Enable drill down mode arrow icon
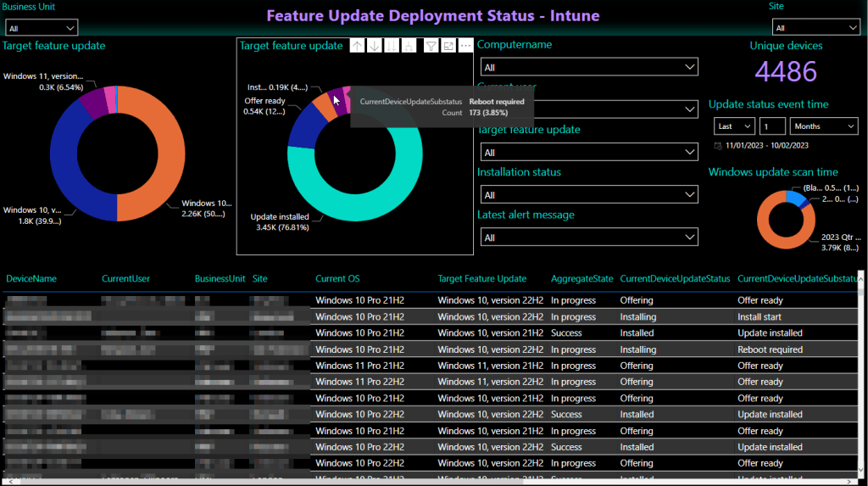This screenshot has width=868, height=486. tap(375, 46)
